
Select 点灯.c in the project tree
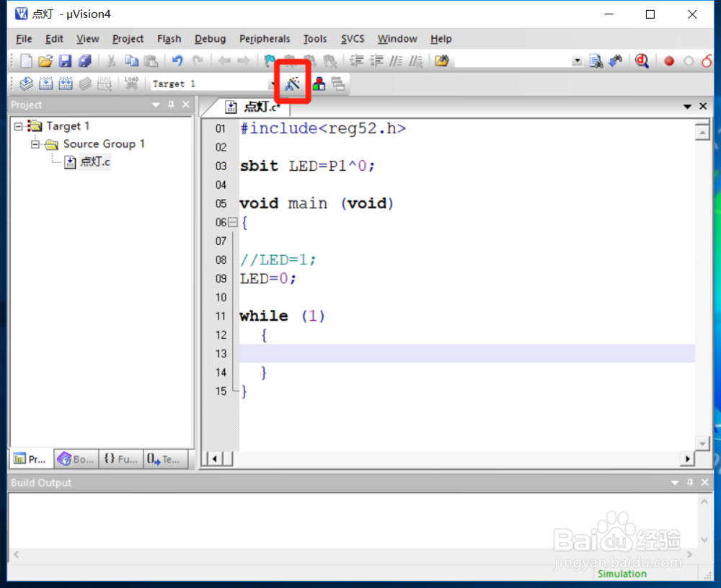click(x=94, y=162)
